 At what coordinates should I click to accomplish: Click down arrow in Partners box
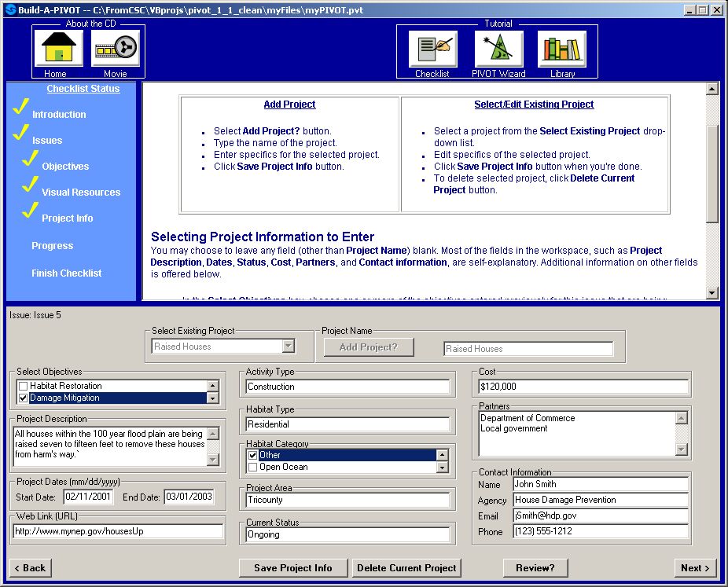(x=681, y=449)
